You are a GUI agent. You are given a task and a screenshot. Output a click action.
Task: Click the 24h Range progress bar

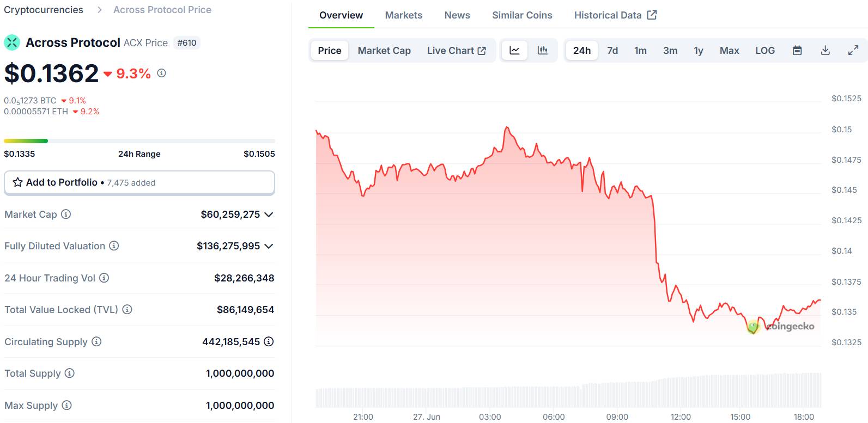point(139,141)
